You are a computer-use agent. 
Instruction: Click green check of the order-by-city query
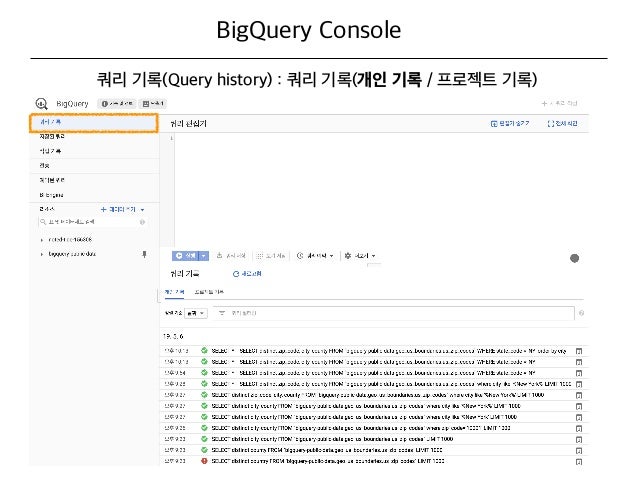point(204,351)
